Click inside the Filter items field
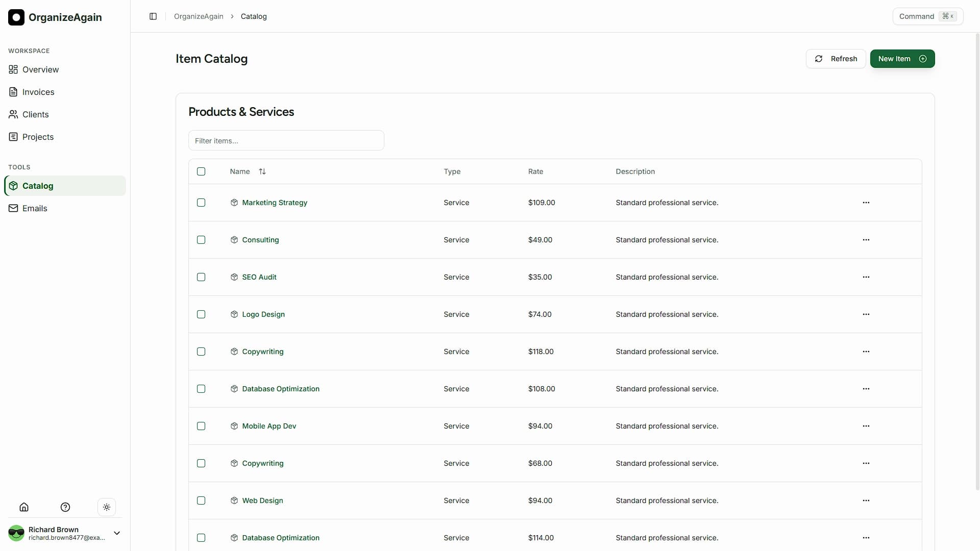Viewport: 980px width, 551px height. 286,140
